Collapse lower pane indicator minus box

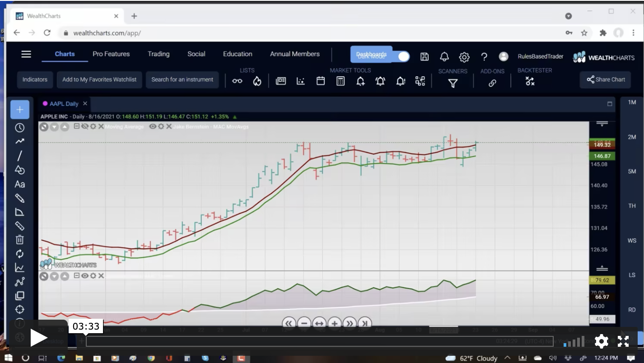[77, 276]
